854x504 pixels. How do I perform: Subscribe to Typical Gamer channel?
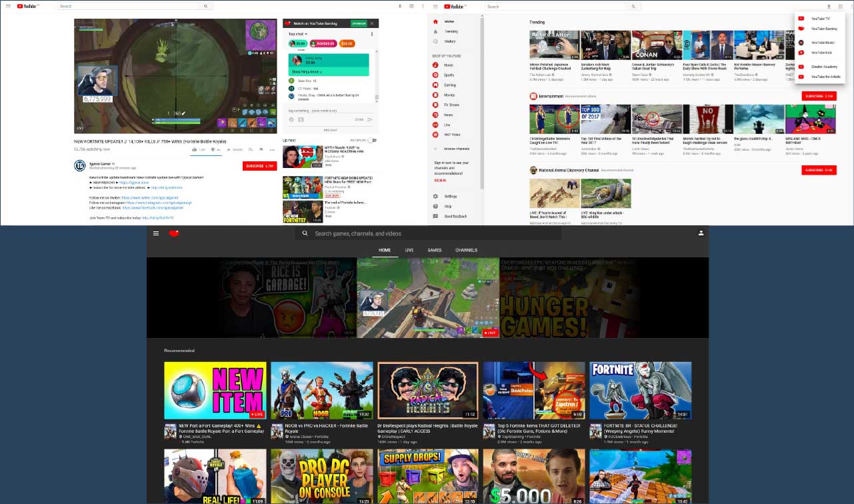click(259, 165)
